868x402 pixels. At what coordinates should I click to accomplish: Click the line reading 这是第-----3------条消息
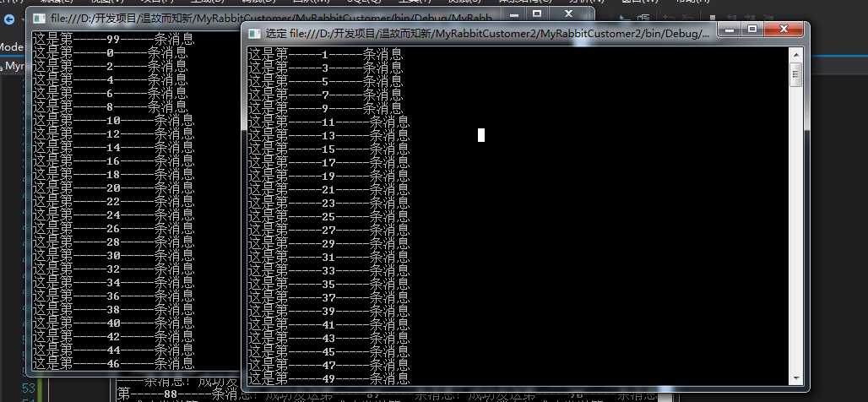tap(326, 68)
